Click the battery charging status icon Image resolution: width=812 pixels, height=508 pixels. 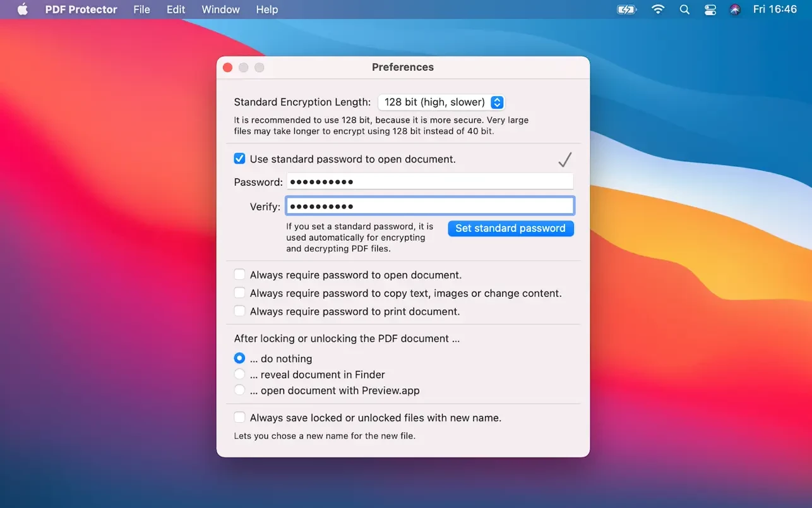point(626,9)
